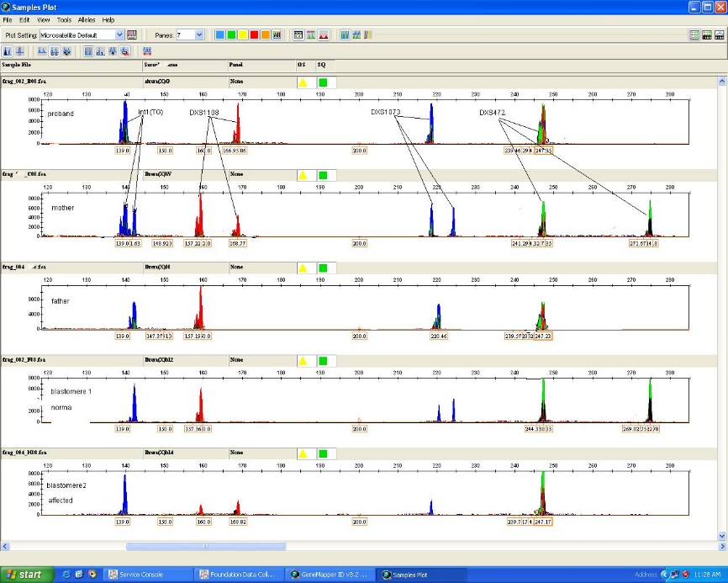Click the all-dyes display icon
This screenshot has width=728, height=583.
(277, 35)
